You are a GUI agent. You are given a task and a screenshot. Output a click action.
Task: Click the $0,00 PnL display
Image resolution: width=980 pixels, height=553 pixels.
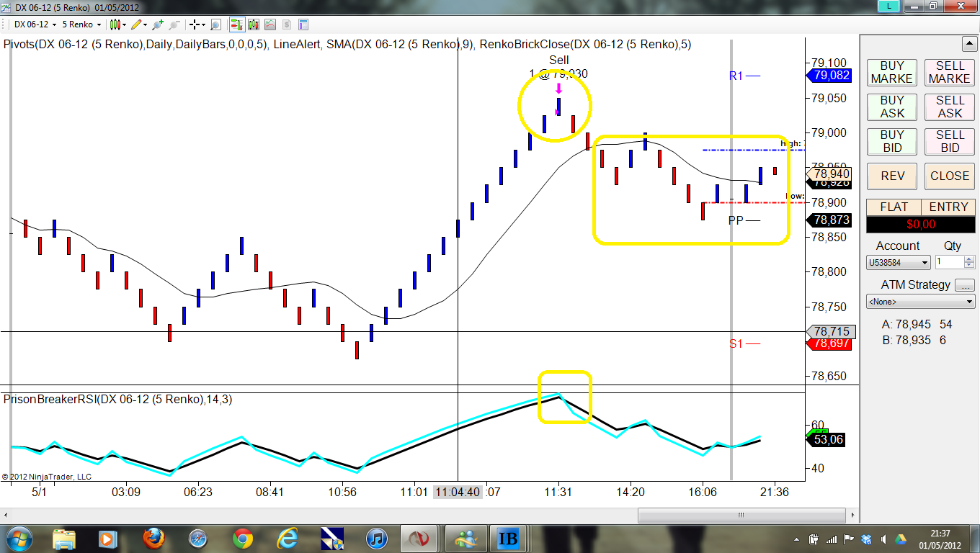point(921,224)
